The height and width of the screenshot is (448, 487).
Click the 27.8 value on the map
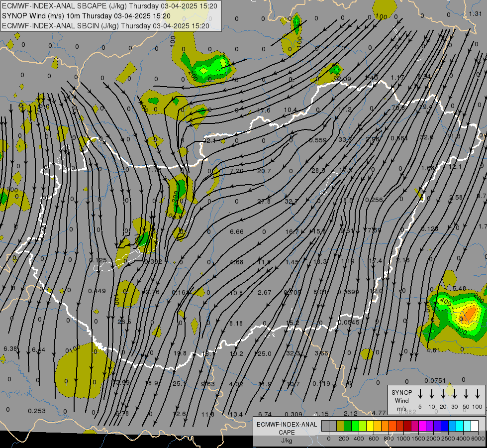pos(264,202)
